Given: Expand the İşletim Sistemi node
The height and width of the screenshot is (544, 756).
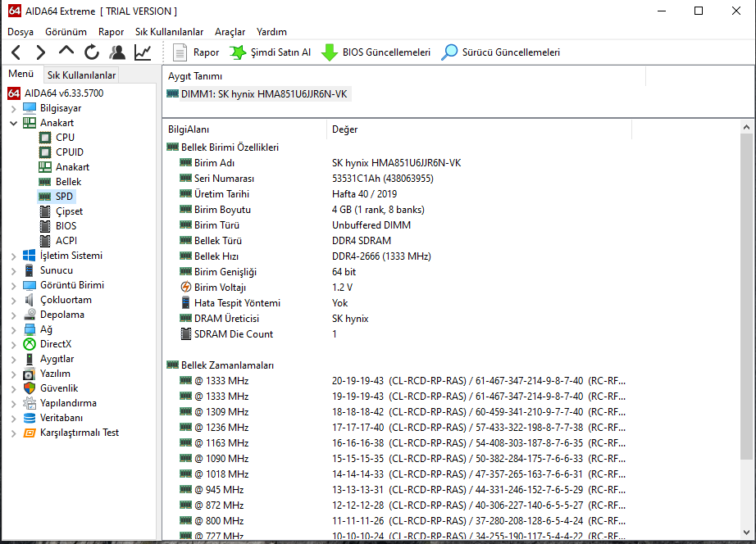Looking at the screenshot, I should [13, 256].
